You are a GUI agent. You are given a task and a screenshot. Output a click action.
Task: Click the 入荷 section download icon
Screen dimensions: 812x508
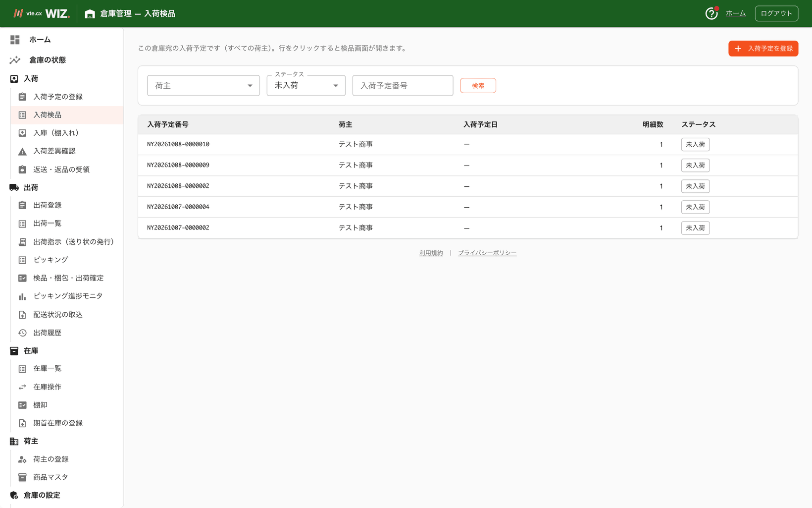(14, 79)
